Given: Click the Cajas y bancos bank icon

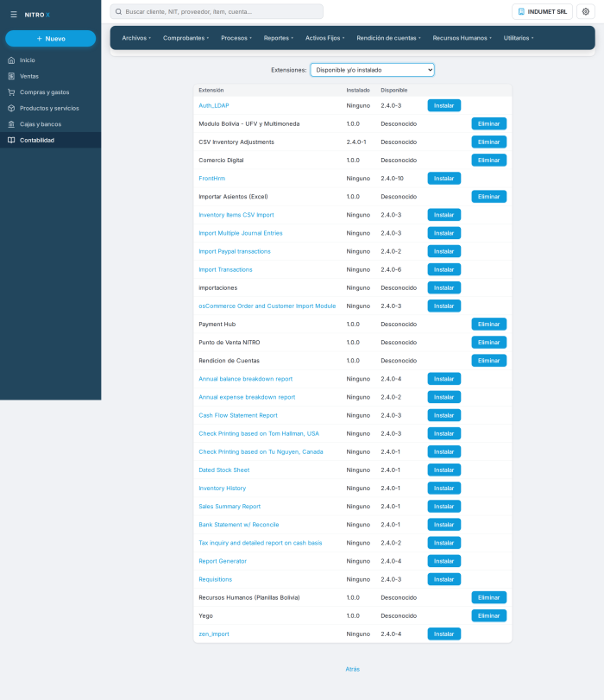Looking at the screenshot, I should click(11, 124).
